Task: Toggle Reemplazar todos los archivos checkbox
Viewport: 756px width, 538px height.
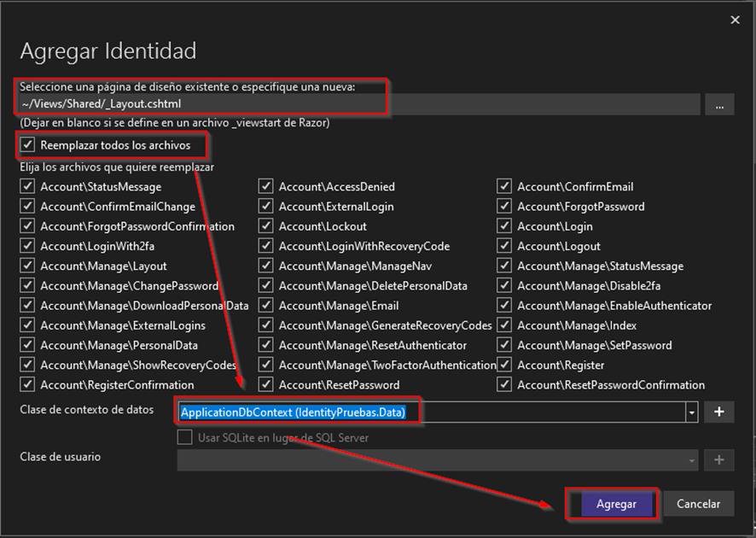Action: coord(27,145)
